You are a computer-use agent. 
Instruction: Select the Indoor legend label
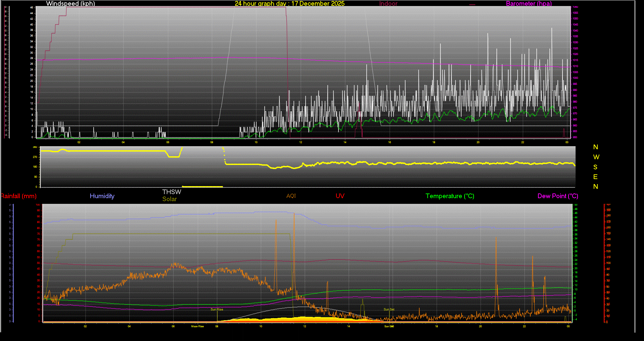tap(388, 3)
